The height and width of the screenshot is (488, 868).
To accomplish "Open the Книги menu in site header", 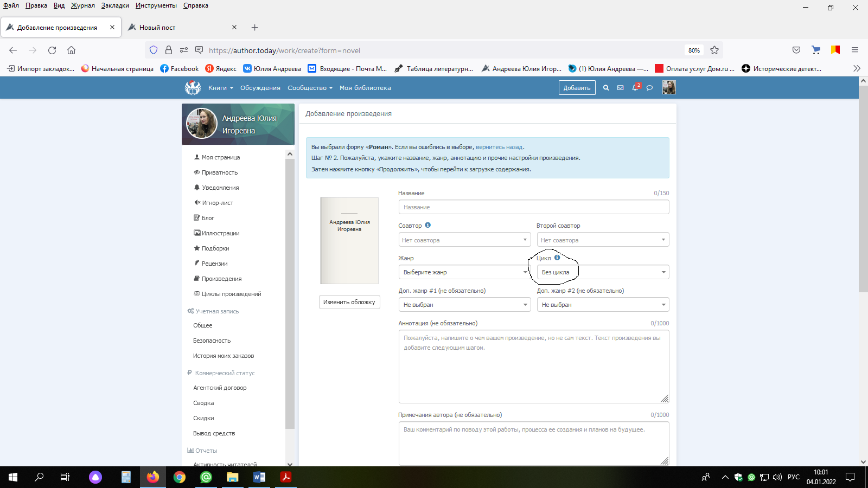I will tap(220, 88).
